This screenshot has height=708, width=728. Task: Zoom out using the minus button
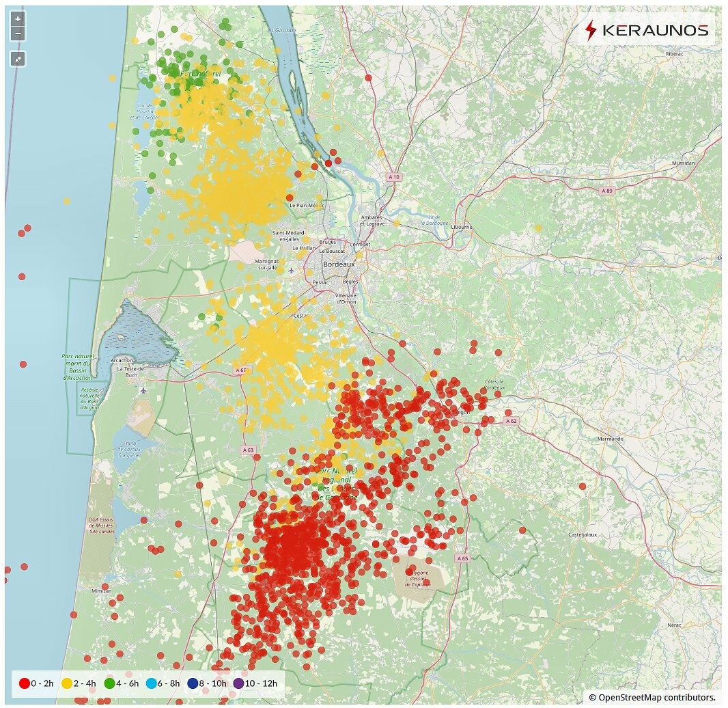(x=18, y=33)
